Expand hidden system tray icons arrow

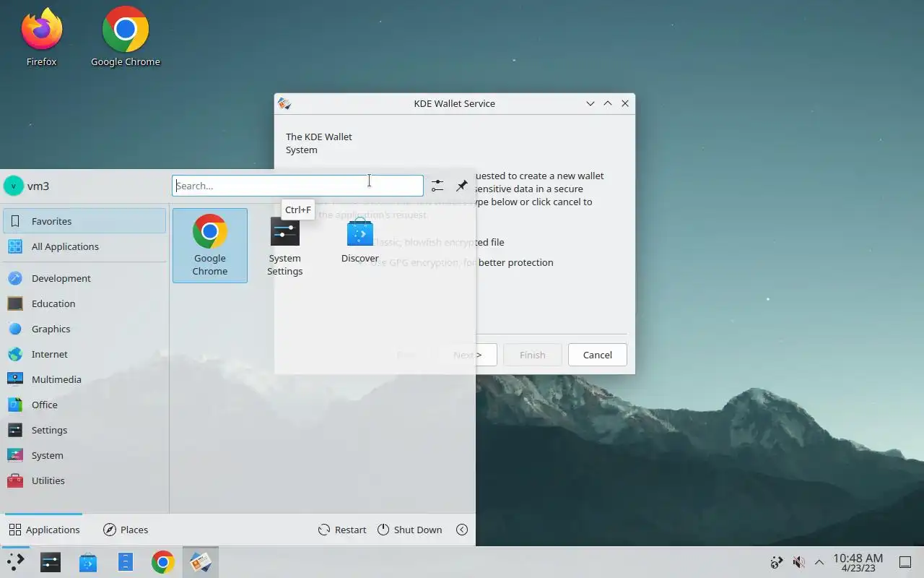click(819, 562)
